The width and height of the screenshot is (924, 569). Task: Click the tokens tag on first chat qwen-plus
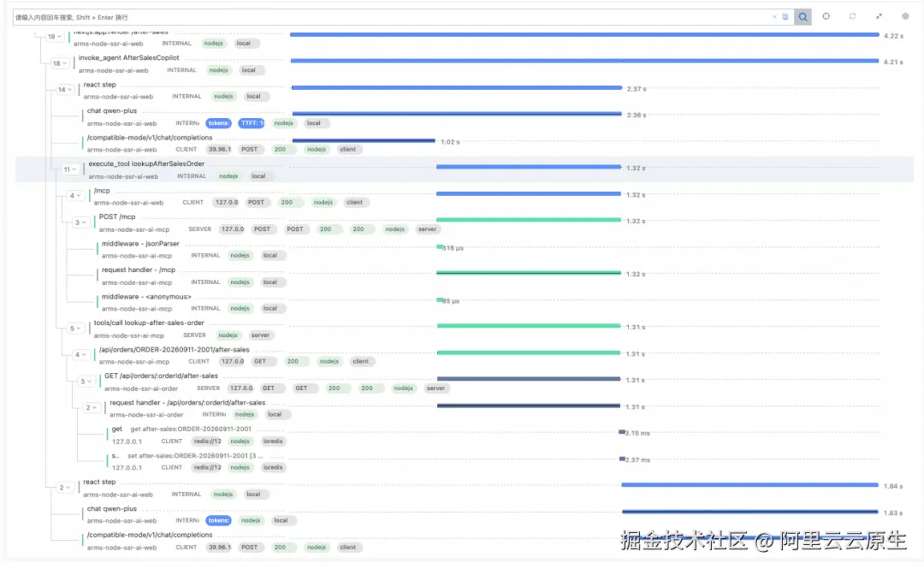tap(218, 123)
